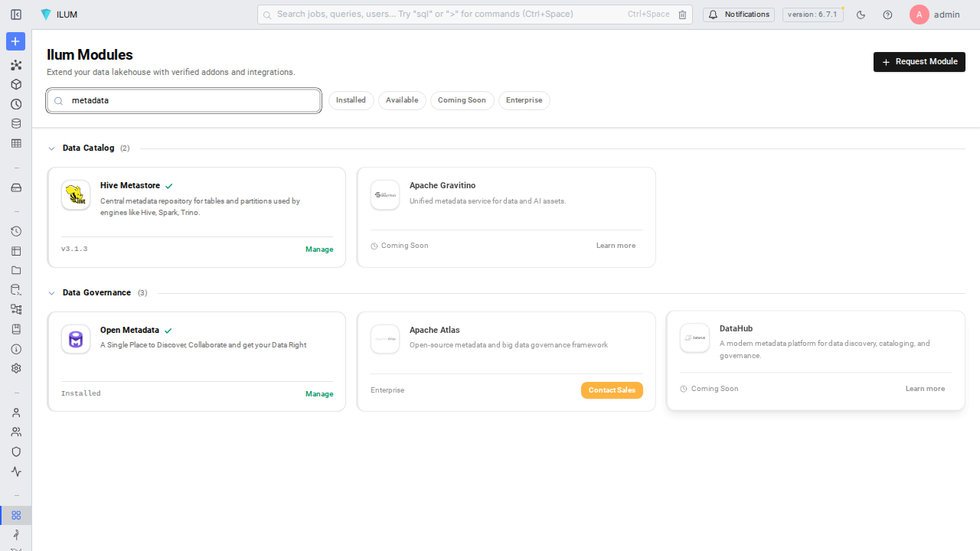
Task: Open the security shield icon in sidebar
Action: pyautogui.click(x=16, y=452)
